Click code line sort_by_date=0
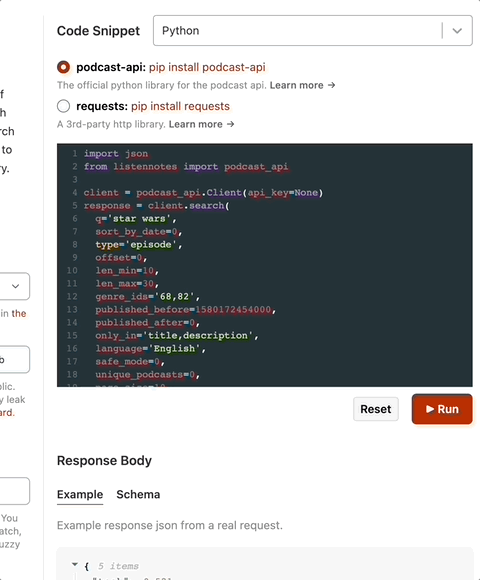 pyautogui.click(x=139, y=232)
